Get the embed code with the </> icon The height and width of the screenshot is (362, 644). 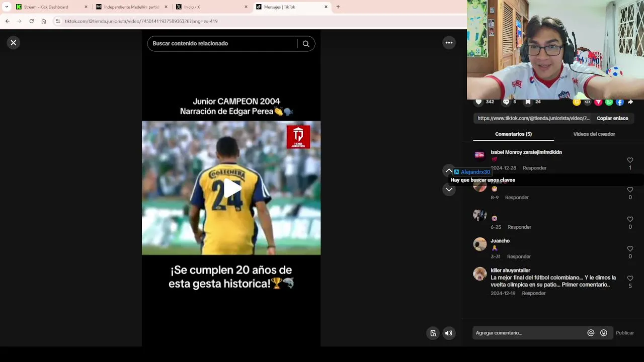[x=587, y=102]
